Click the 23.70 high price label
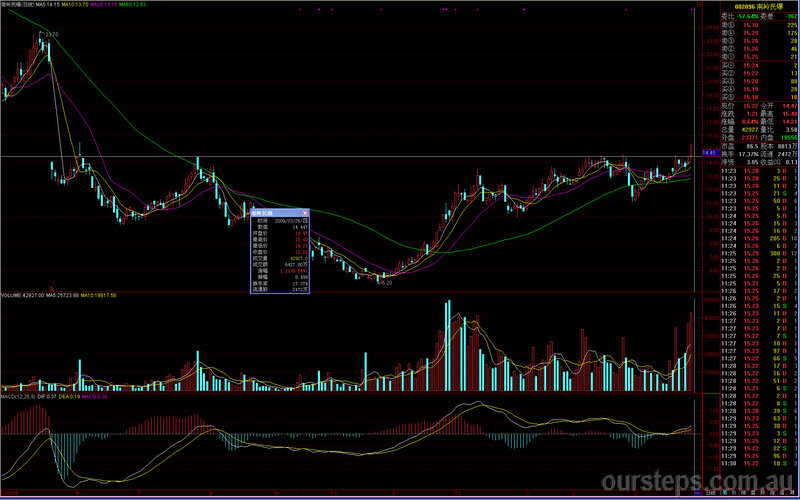 point(52,34)
